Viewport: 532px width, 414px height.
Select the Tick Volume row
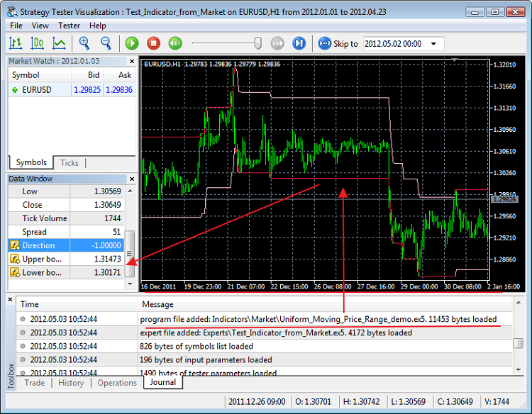[x=66, y=218]
